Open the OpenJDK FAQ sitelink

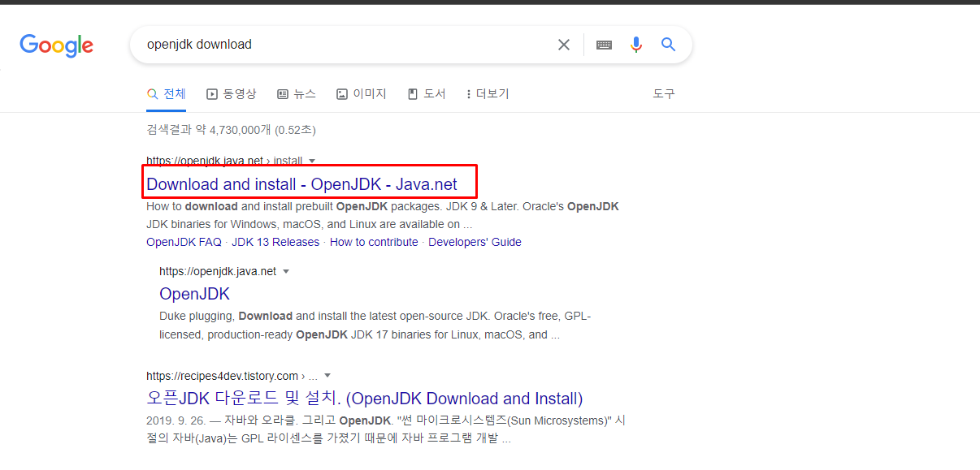point(184,242)
